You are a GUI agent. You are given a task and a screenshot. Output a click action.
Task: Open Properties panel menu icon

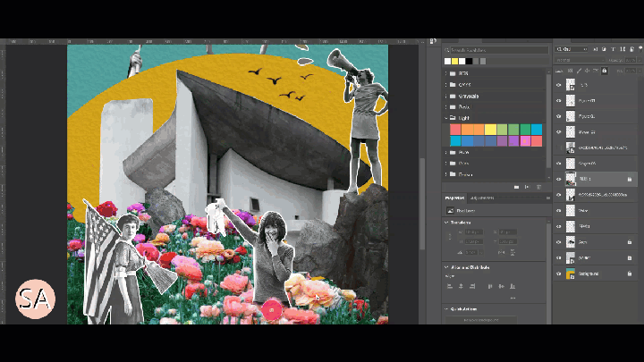(x=547, y=198)
